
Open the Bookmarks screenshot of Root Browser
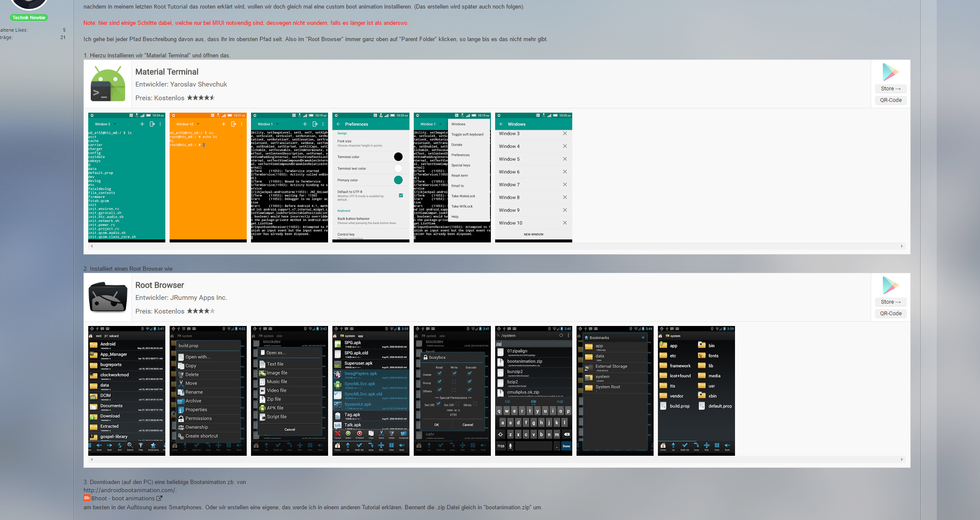coord(615,391)
